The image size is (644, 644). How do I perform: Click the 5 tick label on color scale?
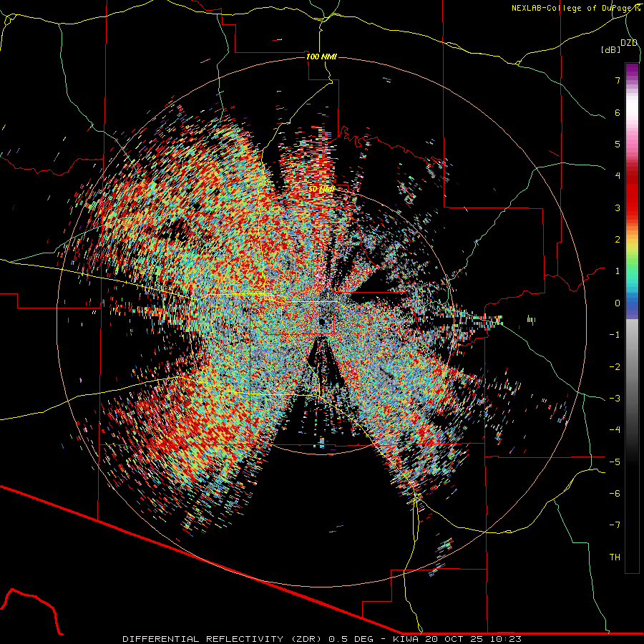coord(618,144)
